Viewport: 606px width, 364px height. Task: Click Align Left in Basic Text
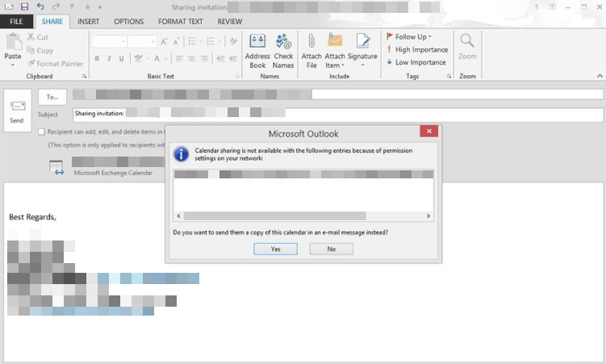tap(179, 58)
